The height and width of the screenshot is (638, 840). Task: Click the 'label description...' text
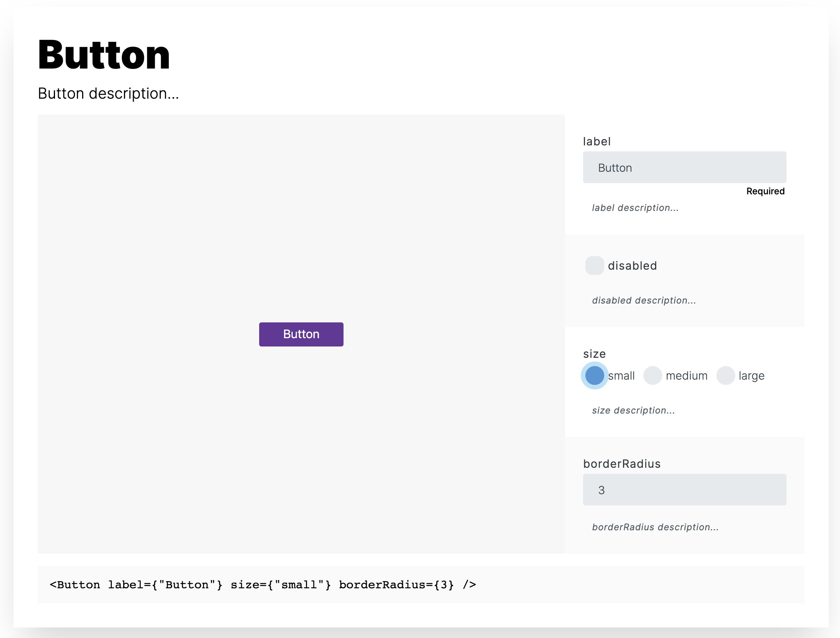click(x=635, y=208)
